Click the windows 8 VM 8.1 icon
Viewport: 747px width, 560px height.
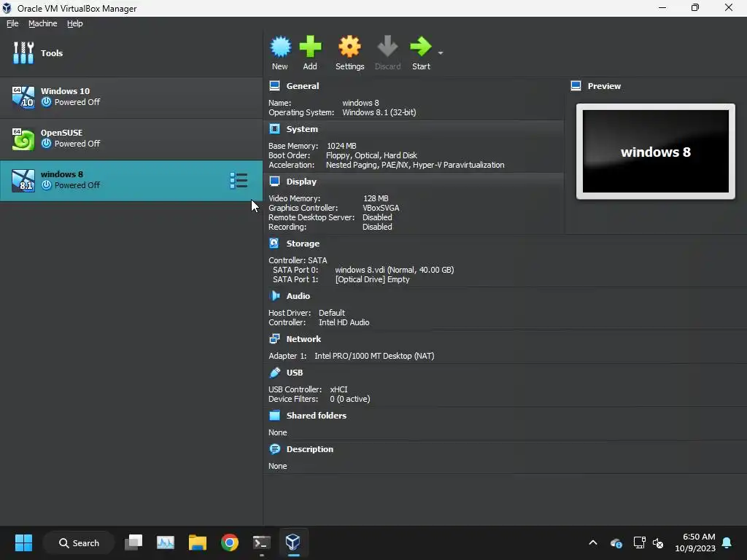tap(23, 180)
